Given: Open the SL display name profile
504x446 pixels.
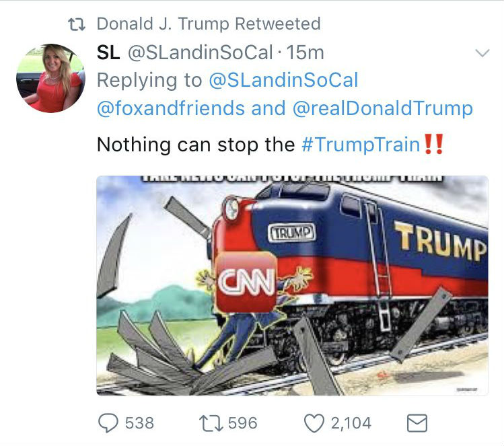Looking at the screenshot, I should (108, 52).
